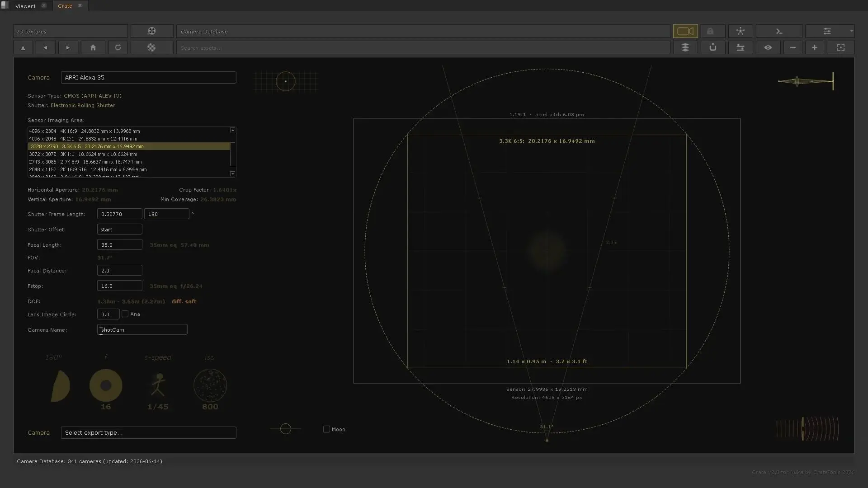Switch to the Crate tab

[x=65, y=6]
